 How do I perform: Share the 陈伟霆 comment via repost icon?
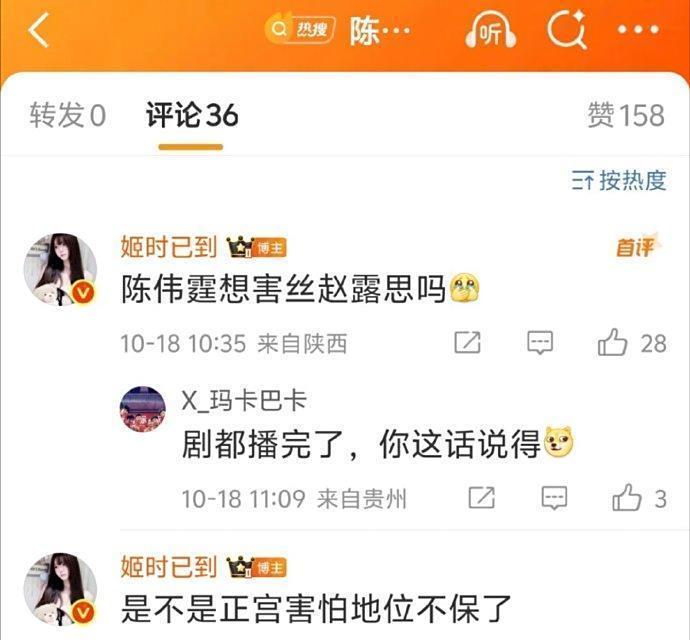point(467,343)
